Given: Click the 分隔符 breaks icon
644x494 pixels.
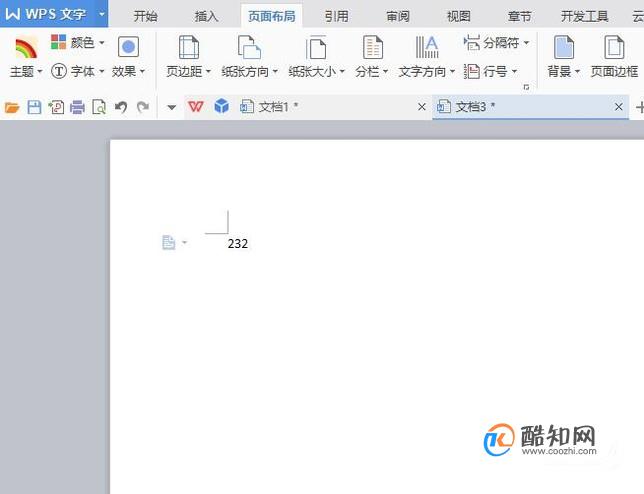Looking at the screenshot, I should (x=472, y=43).
